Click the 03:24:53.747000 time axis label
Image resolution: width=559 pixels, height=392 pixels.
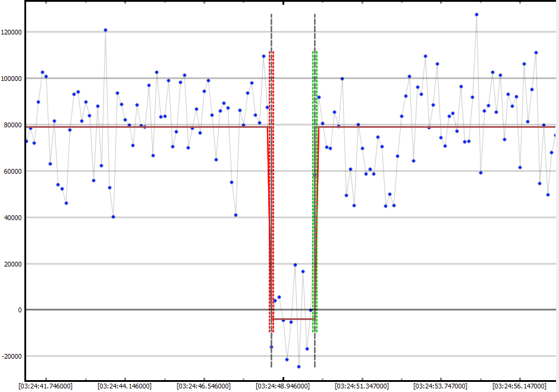(440, 386)
